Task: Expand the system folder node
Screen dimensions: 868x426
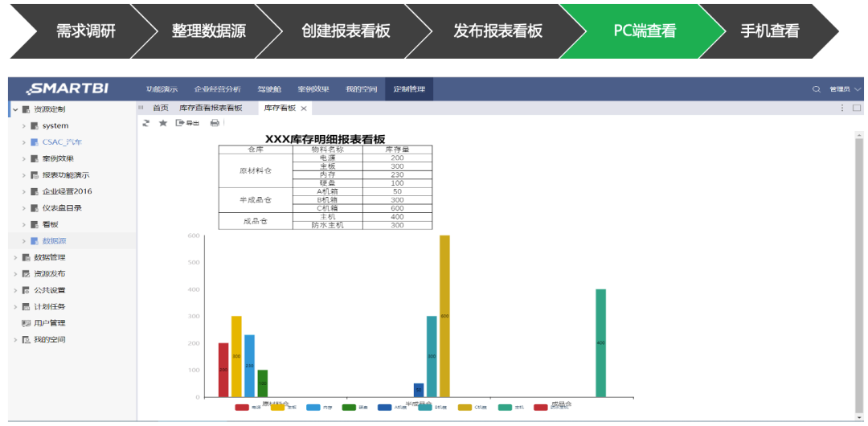Action: click(24, 125)
